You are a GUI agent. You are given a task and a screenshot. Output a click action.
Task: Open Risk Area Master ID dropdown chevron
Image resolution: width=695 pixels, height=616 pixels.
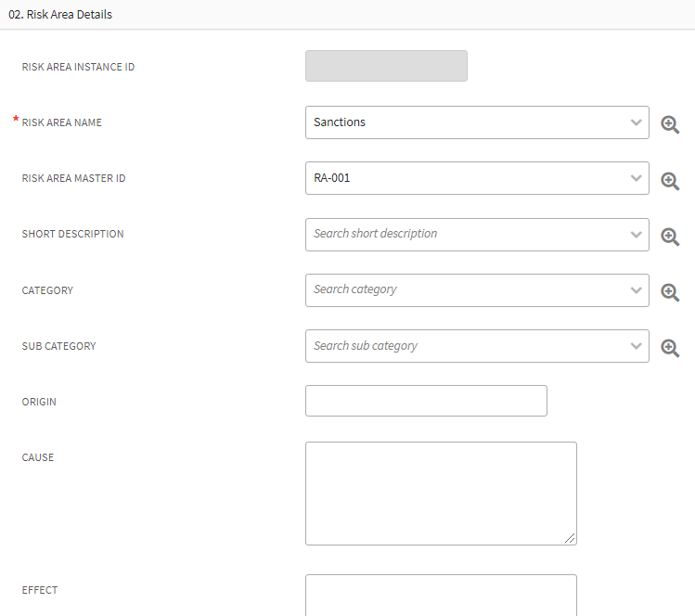click(x=636, y=178)
